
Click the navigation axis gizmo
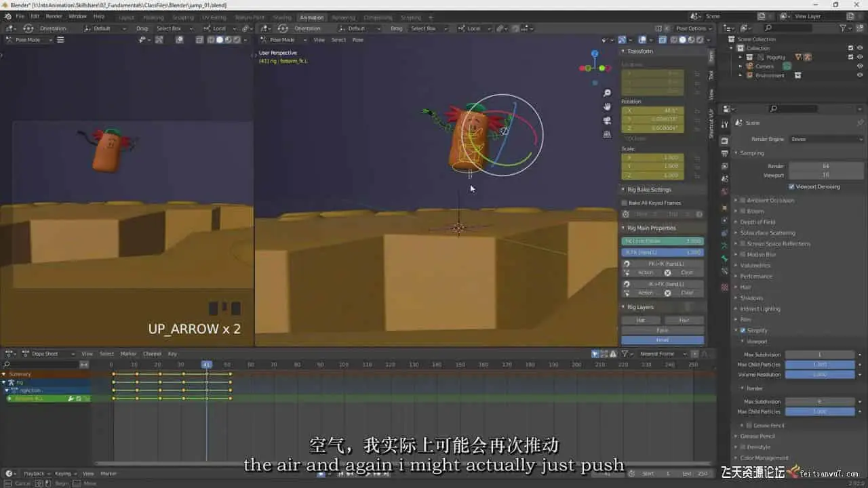click(595, 66)
